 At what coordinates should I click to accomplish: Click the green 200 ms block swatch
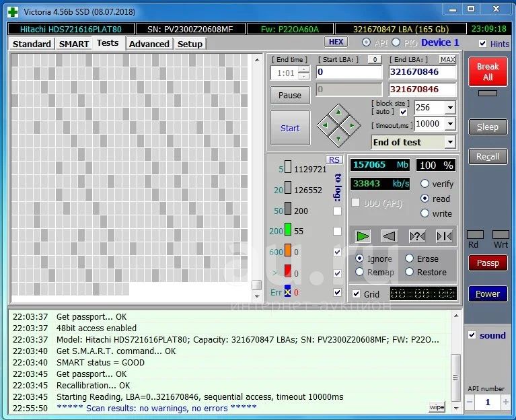[288, 229]
